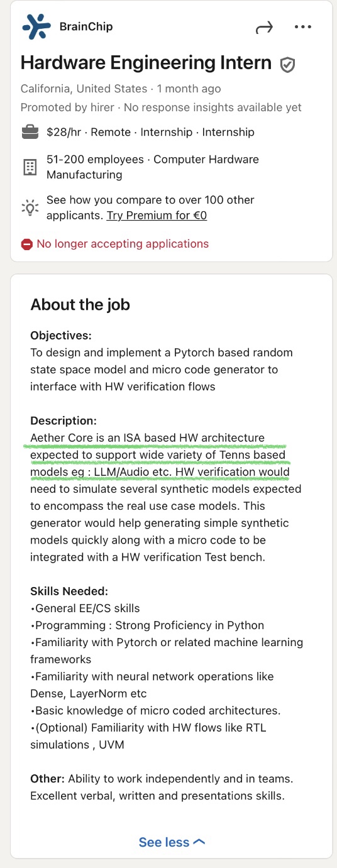Screen dimensions: 337x868
Task: Click the No longer accepting applications notice
Action: point(123,244)
